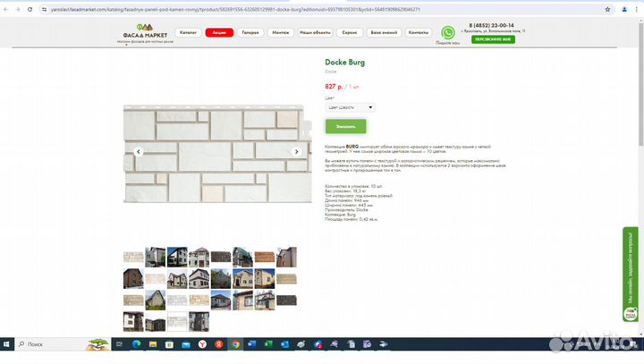Open the Windows Start menu
This screenshot has height=364, width=644.
click(6, 344)
